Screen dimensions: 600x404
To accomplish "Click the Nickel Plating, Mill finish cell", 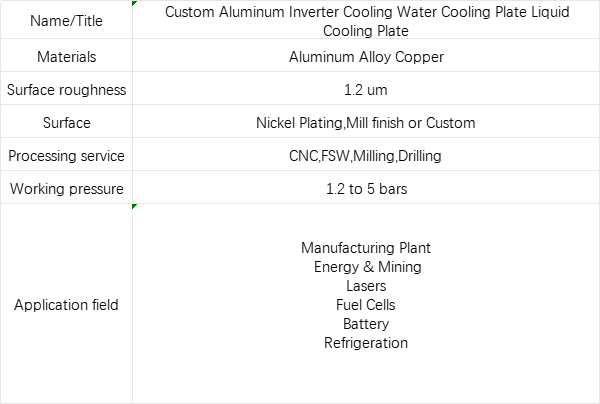I will 366,121.
